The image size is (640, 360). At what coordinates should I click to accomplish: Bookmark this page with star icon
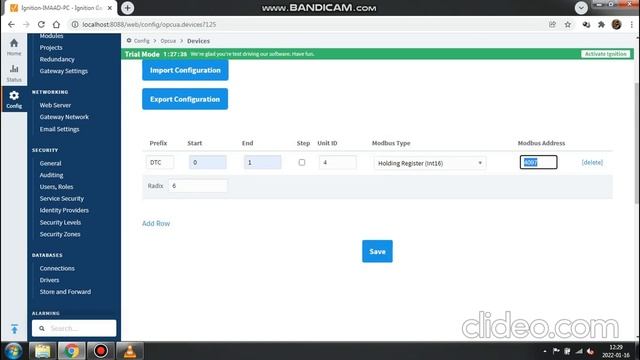[x=568, y=24]
